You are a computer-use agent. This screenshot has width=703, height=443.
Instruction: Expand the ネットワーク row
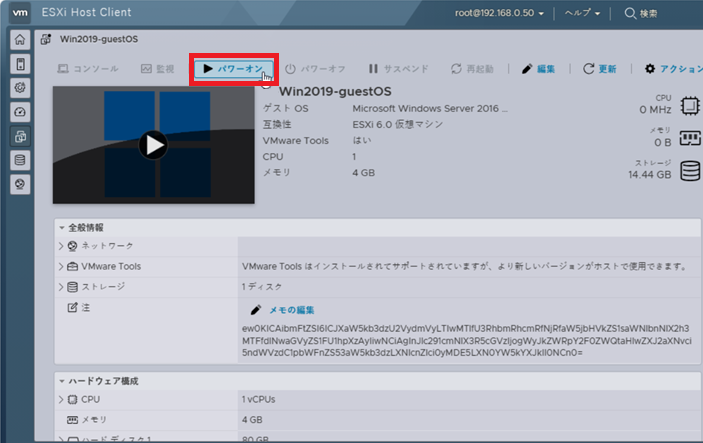point(61,246)
